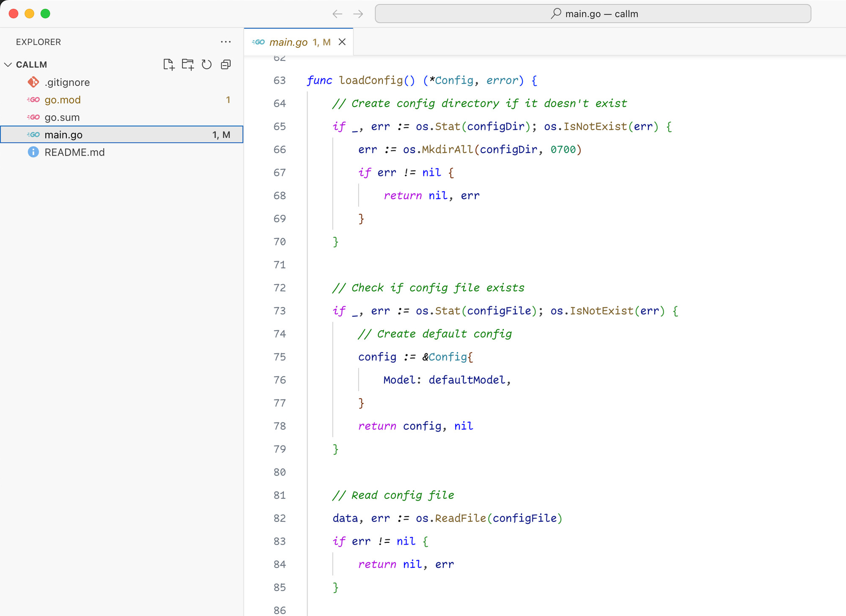846x616 pixels.
Task: Click the green fullscreen window button
Action: tap(45, 14)
